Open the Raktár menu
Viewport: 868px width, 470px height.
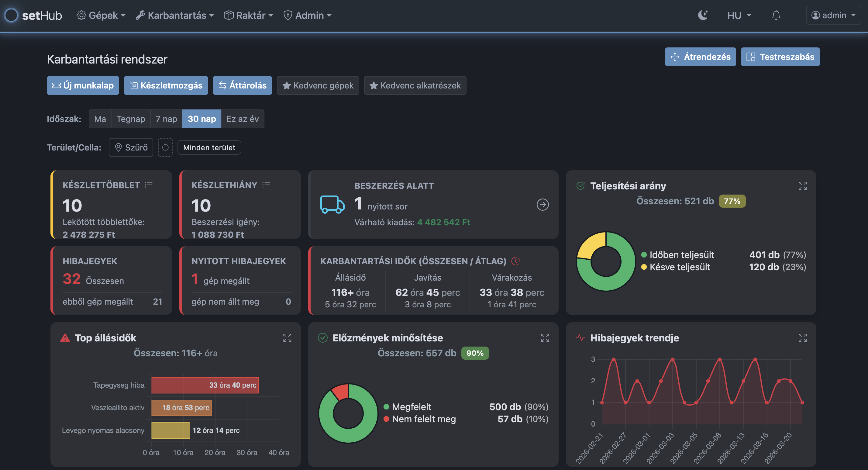tap(249, 15)
